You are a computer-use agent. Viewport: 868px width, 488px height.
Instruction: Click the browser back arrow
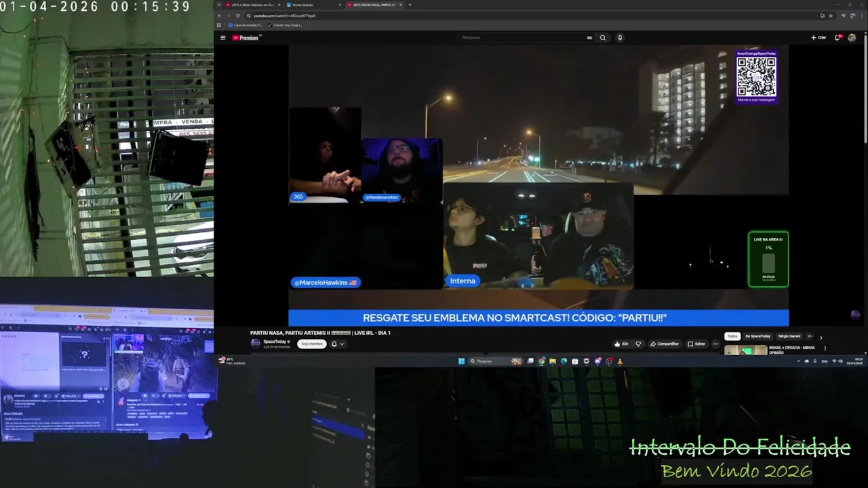(x=219, y=16)
